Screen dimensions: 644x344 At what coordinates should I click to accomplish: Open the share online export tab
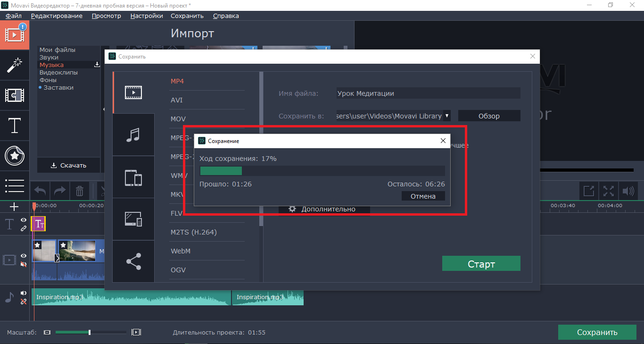[133, 261]
